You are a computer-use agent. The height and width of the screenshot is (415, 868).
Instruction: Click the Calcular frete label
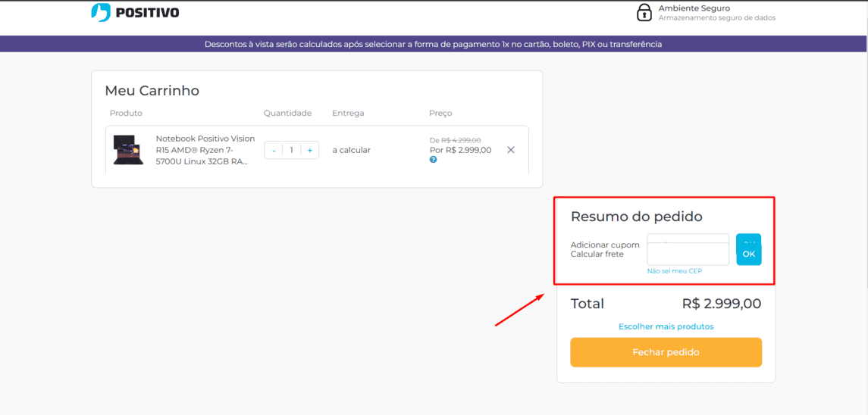[597, 254]
